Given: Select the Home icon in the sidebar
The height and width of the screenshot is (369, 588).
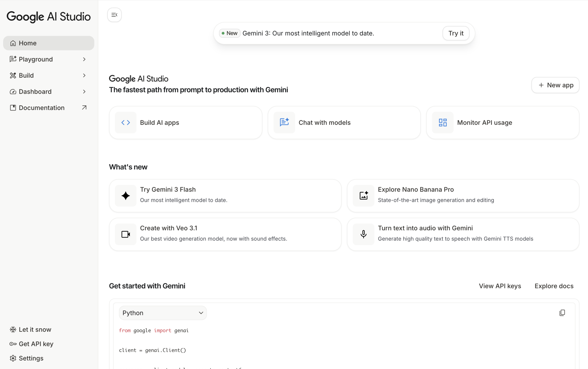Looking at the screenshot, I should [13, 43].
